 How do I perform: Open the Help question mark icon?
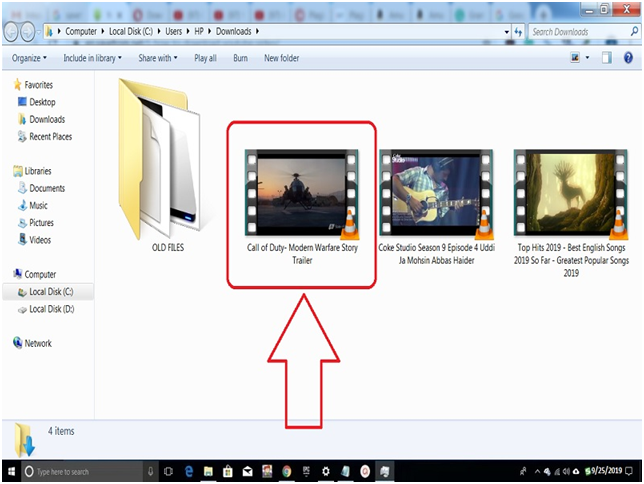(628, 58)
